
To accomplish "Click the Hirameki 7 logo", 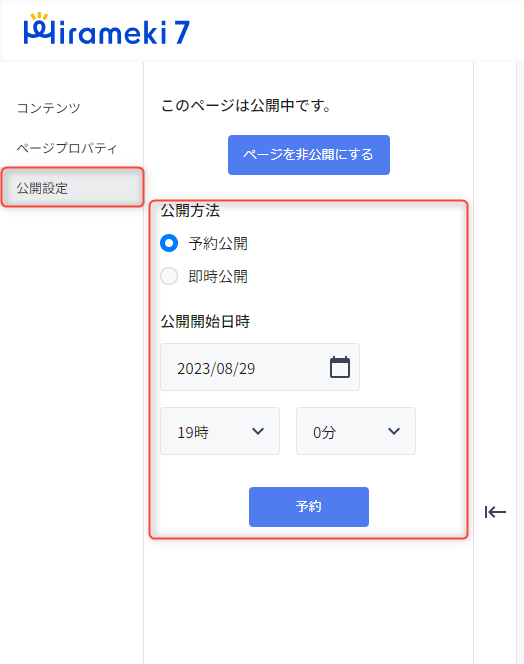I will 106,29.
